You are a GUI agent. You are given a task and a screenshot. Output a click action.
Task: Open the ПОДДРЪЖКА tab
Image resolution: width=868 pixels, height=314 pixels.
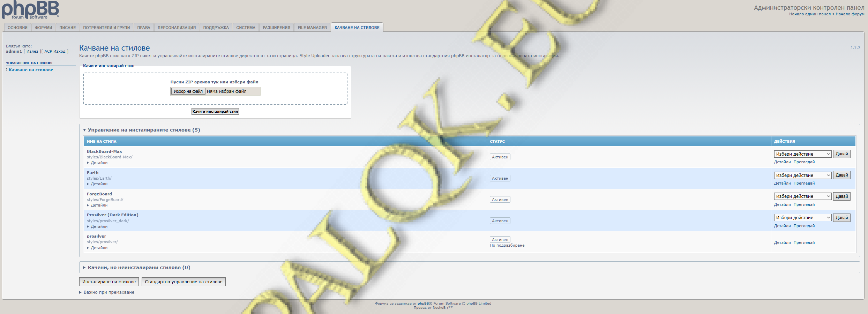(x=216, y=28)
